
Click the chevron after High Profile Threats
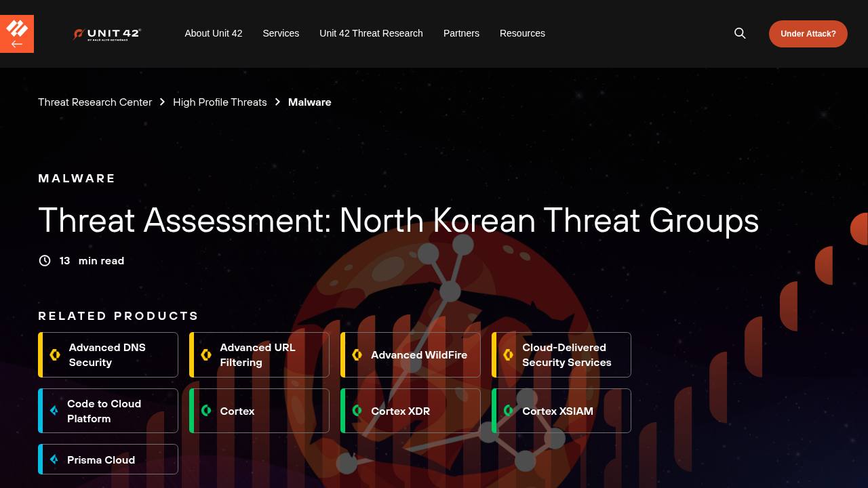click(x=277, y=102)
